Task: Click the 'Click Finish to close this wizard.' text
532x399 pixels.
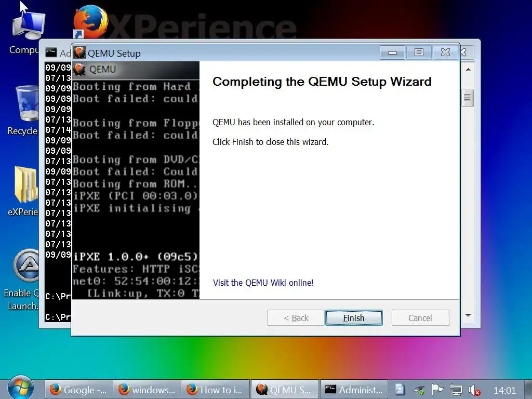Action: tap(270, 142)
